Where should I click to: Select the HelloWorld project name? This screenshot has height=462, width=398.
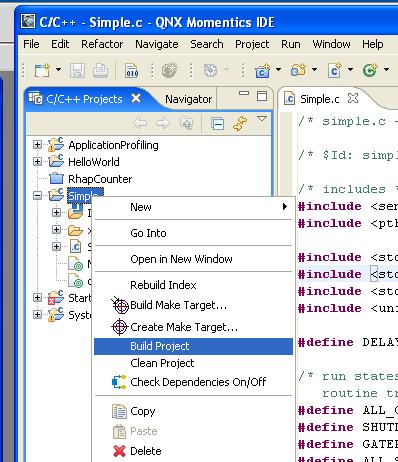(x=94, y=162)
